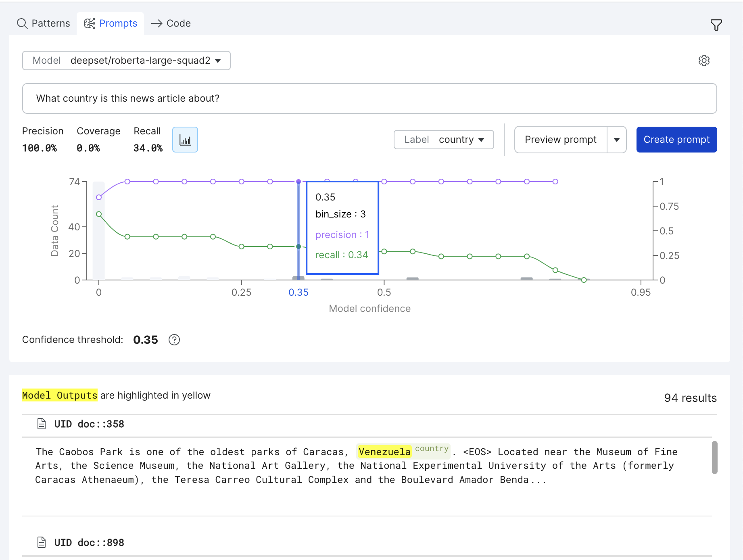The height and width of the screenshot is (560, 743).
Task: Open the Model dropdown deepset/roberta-large-squad2
Action: [126, 61]
